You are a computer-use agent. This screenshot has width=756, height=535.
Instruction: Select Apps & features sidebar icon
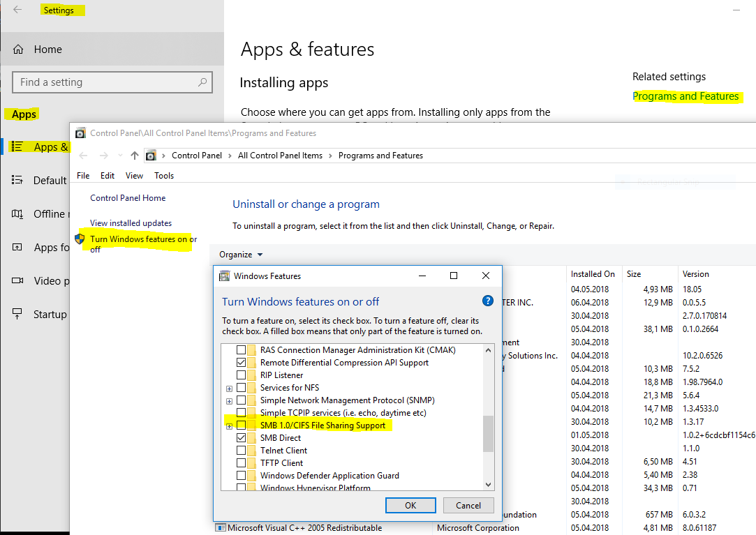[x=17, y=146]
